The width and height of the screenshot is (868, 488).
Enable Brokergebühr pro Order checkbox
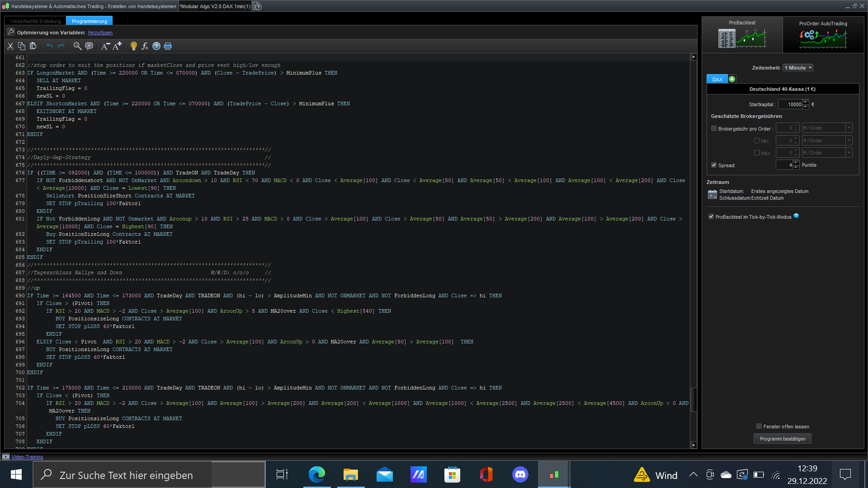point(714,128)
